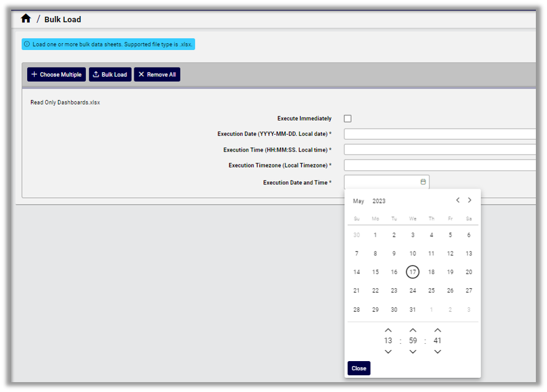Click the Execution Date input field
The image size is (547, 392).
pyautogui.click(x=439, y=134)
